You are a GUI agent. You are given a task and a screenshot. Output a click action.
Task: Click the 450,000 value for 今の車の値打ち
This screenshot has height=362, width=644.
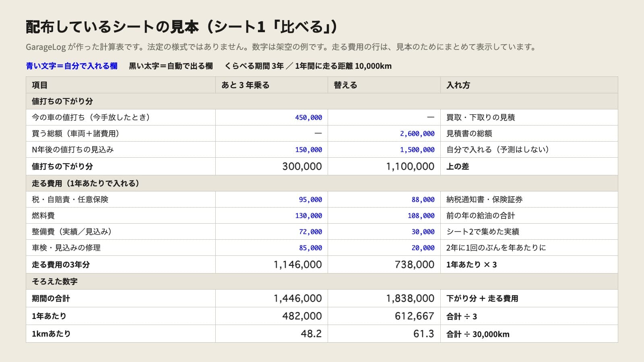[x=308, y=117]
